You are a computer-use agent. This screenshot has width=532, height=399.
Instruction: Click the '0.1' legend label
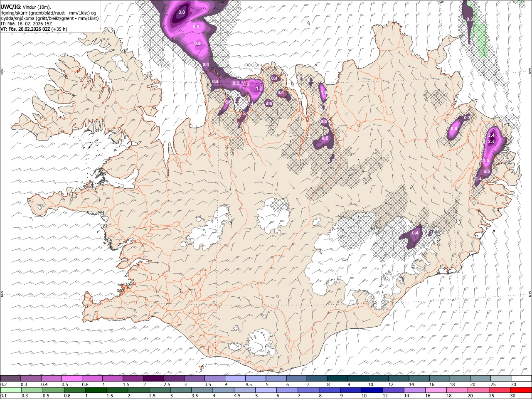point(4,396)
